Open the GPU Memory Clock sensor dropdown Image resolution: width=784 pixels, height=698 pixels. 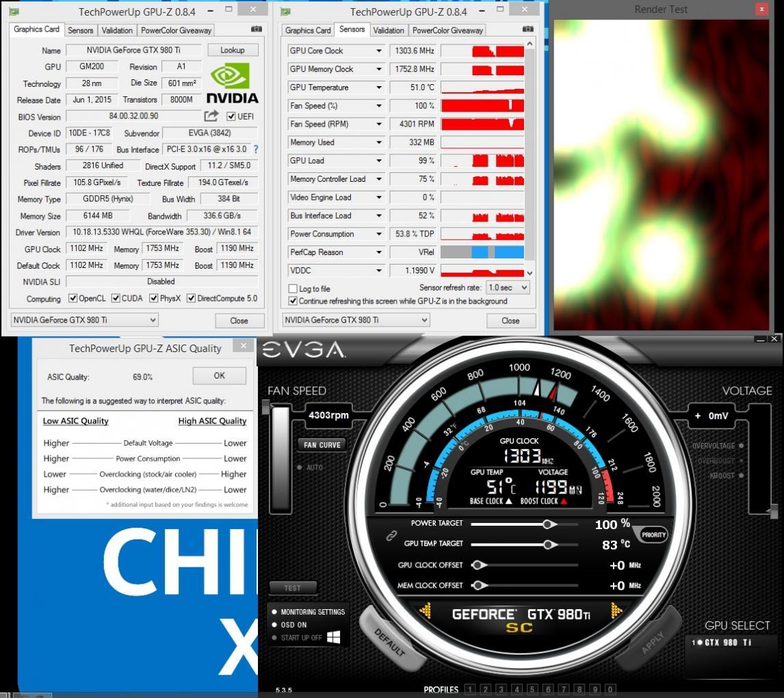(x=379, y=70)
